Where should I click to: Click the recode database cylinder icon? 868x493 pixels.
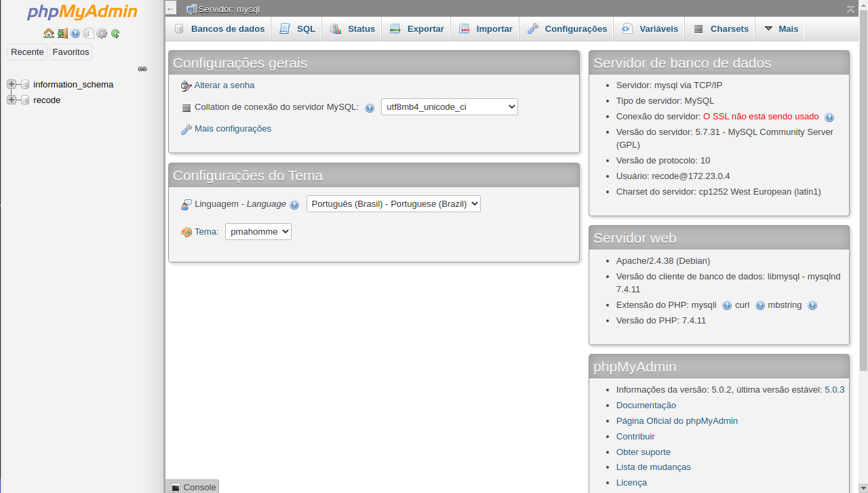[25, 100]
